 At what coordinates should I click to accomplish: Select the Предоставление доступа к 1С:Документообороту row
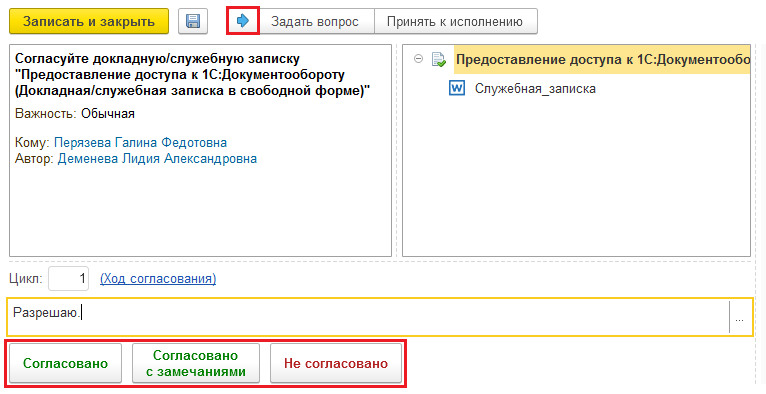pos(602,60)
